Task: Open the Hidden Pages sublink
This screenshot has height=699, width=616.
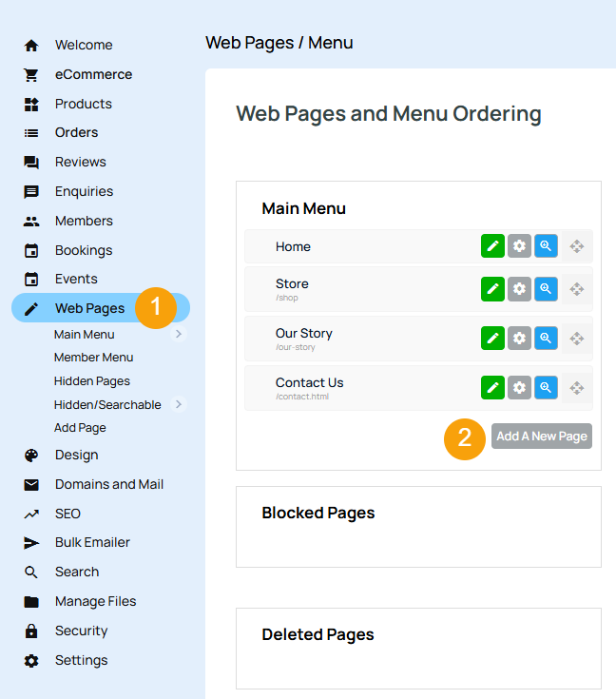Action: click(92, 380)
